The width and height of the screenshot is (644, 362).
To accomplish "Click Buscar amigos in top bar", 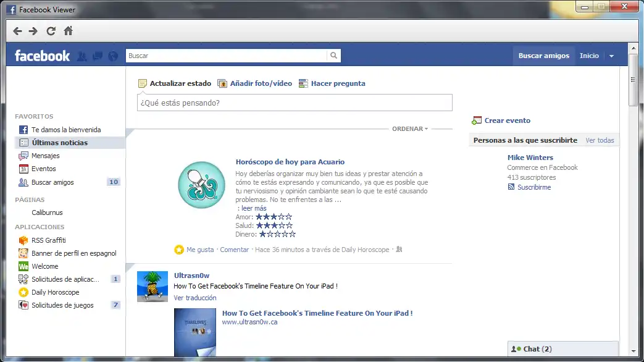I will click(x=544, y=56).
